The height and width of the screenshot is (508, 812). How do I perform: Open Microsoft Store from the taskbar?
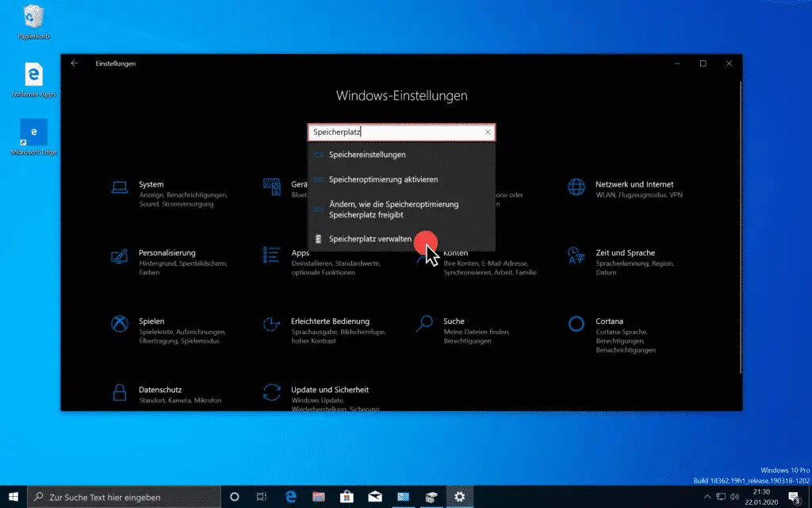(347, 497)
